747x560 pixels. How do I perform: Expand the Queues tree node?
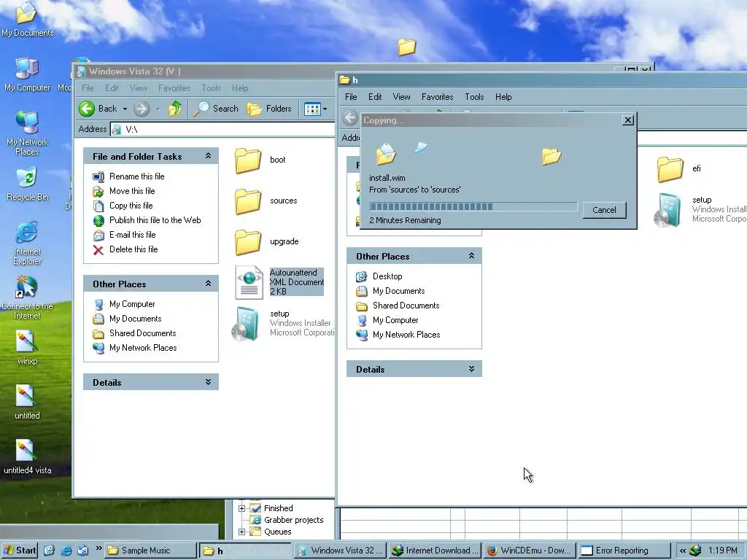point(242,532)
